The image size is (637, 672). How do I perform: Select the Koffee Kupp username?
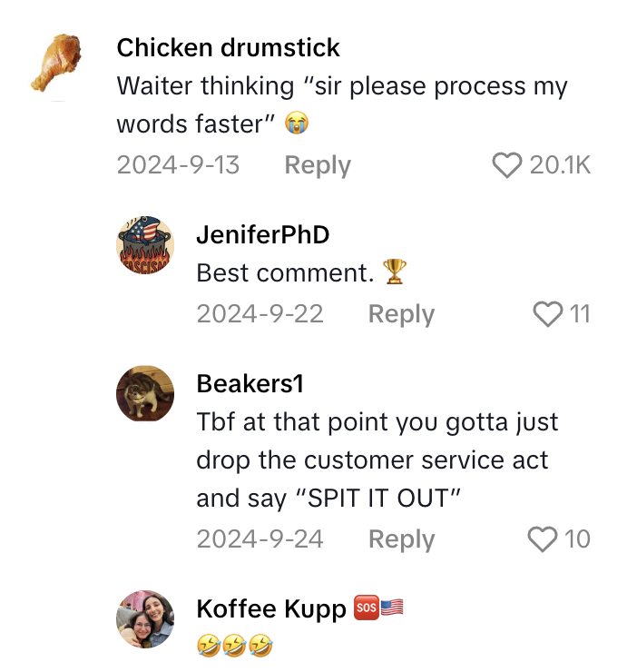click(x=271, y=608)
